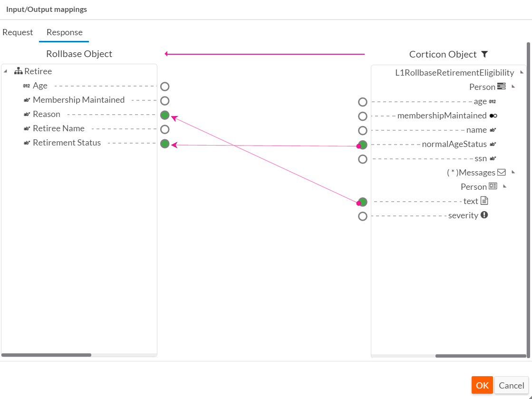Click the integer icon beside age attribute
Viewport: 532px width, 399px height.
click(x=493, y=101)
